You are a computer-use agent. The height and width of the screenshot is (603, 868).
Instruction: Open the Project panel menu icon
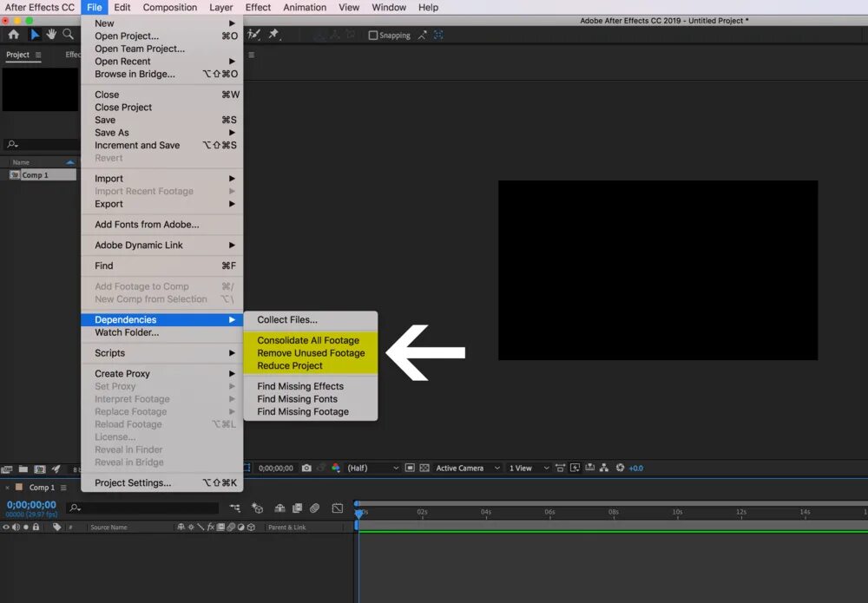tap(38, 55)
